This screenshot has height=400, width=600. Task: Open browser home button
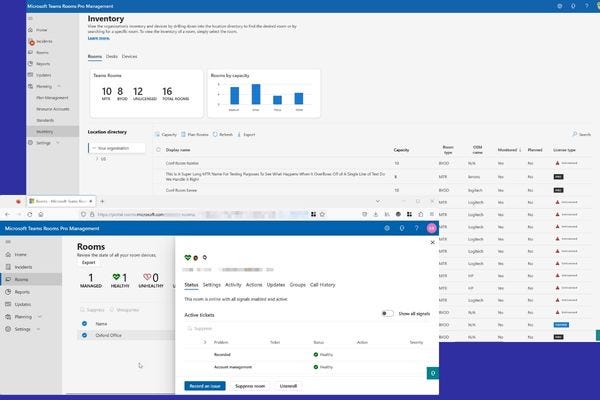[x=41, y=214]
